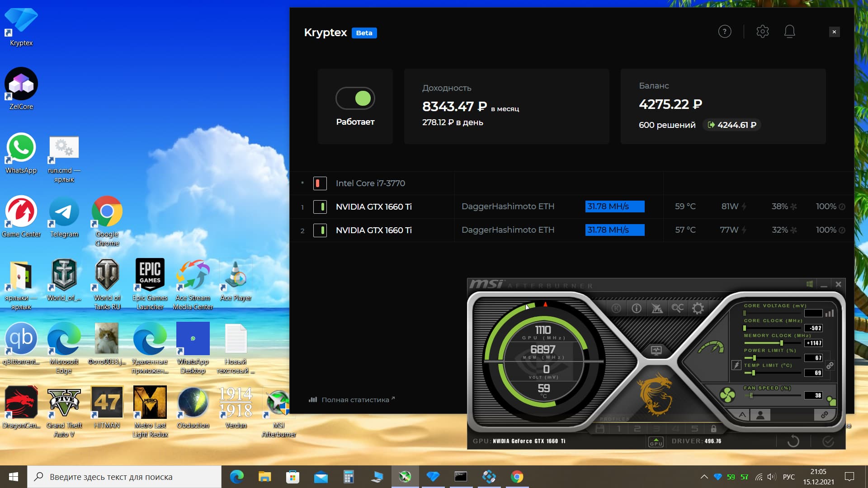Toggle power and temp limit link icon

(830, 366)
